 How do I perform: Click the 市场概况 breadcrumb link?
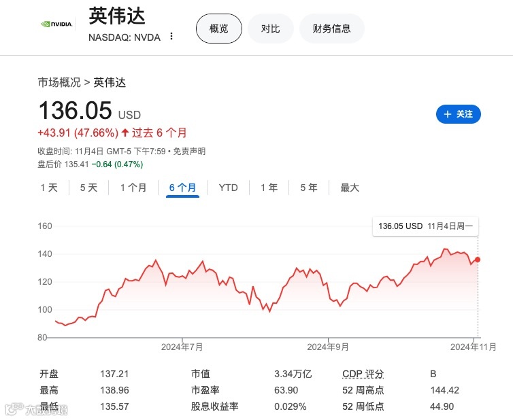(59, 82)
